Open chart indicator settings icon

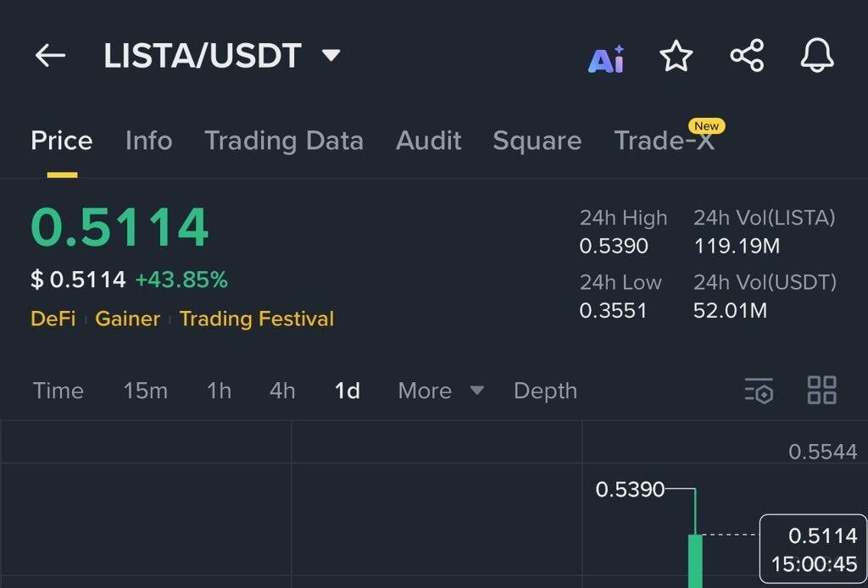[x=759, y=391]
